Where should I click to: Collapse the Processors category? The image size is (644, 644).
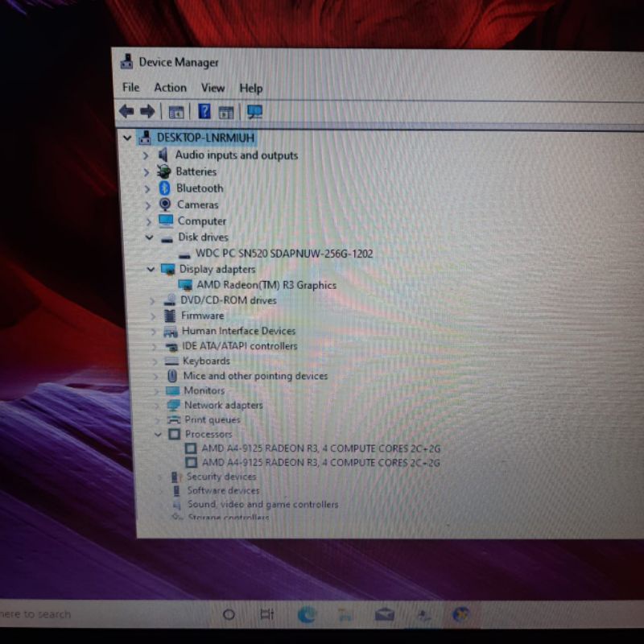158,434
